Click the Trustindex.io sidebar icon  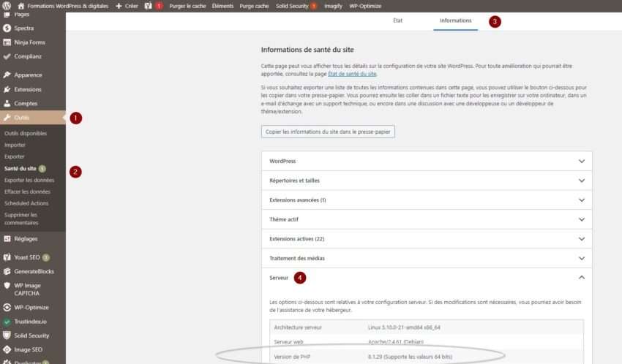pyautogui.click(x=7, y=322)
